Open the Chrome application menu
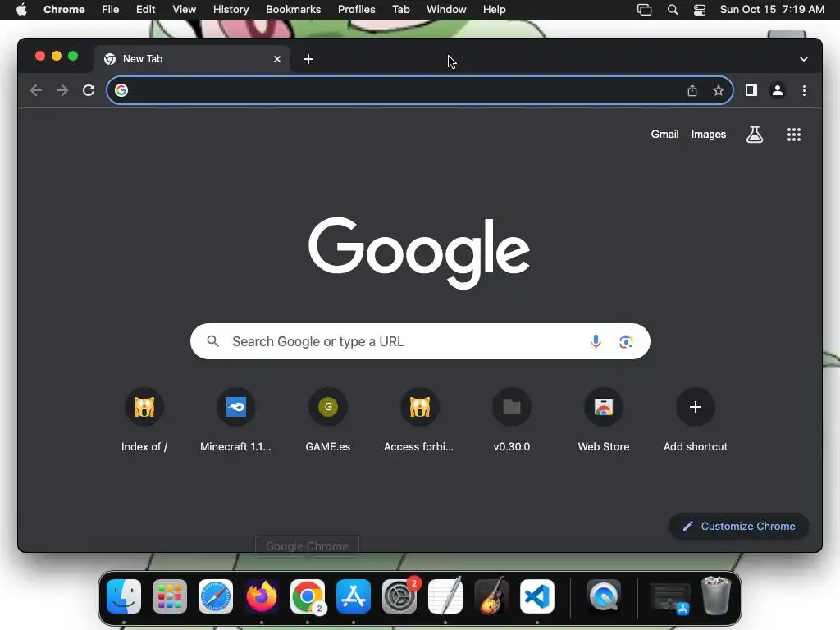 (64, 10)
